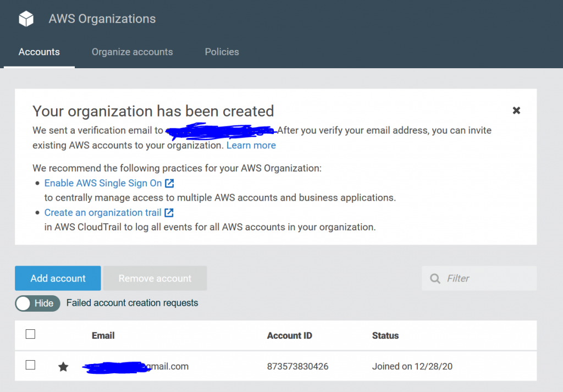Click the Failed account creation requests label

[132, 303]
